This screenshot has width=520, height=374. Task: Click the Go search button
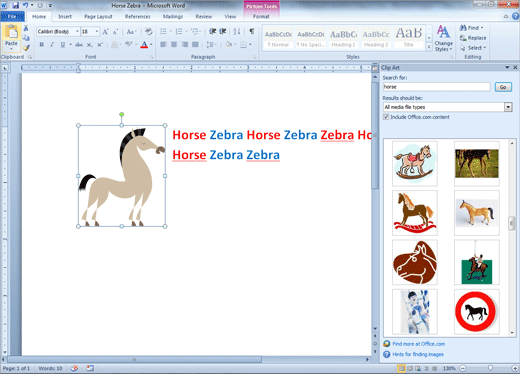coord(503,87)
